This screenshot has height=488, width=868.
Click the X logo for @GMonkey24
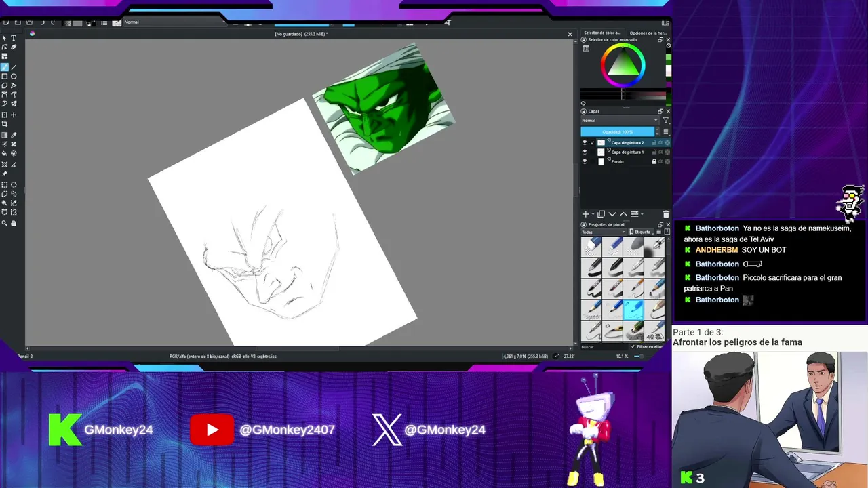(387, 430)
